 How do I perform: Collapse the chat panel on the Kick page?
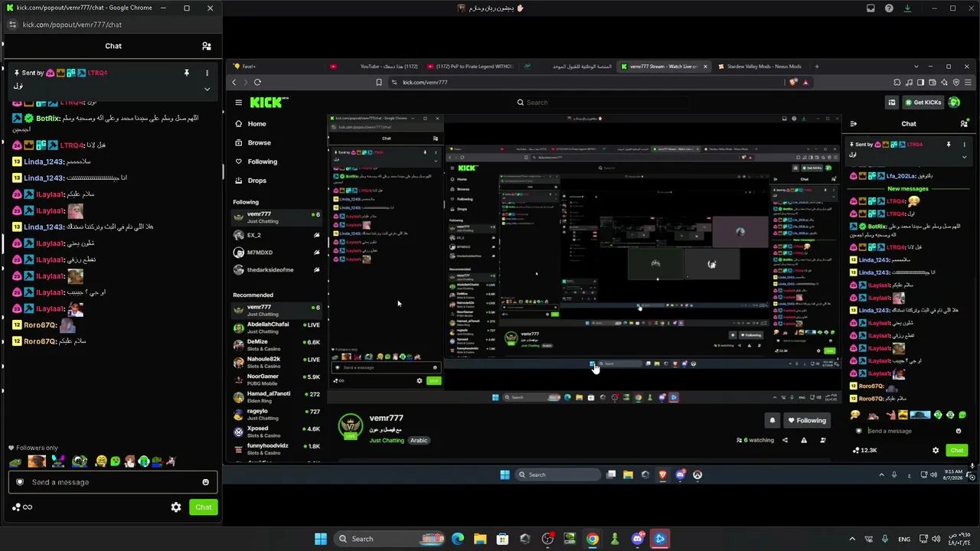(x=854, y=124)
